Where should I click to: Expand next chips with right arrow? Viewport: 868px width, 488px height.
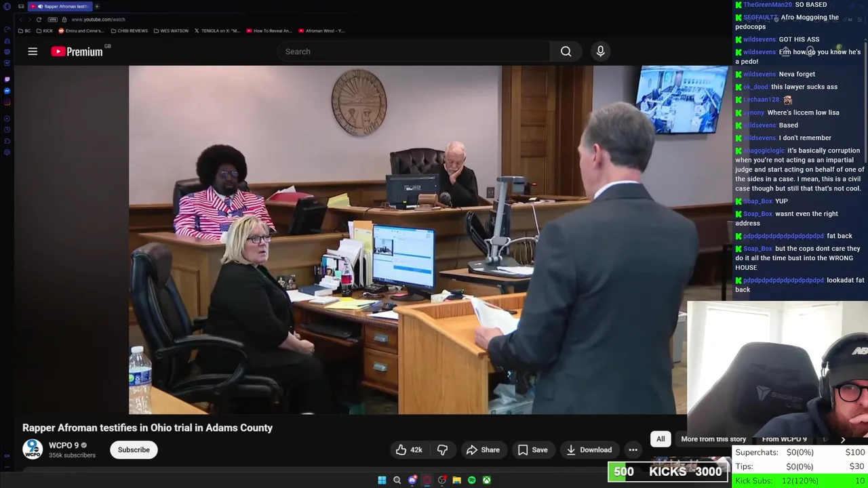coord(843,439)
